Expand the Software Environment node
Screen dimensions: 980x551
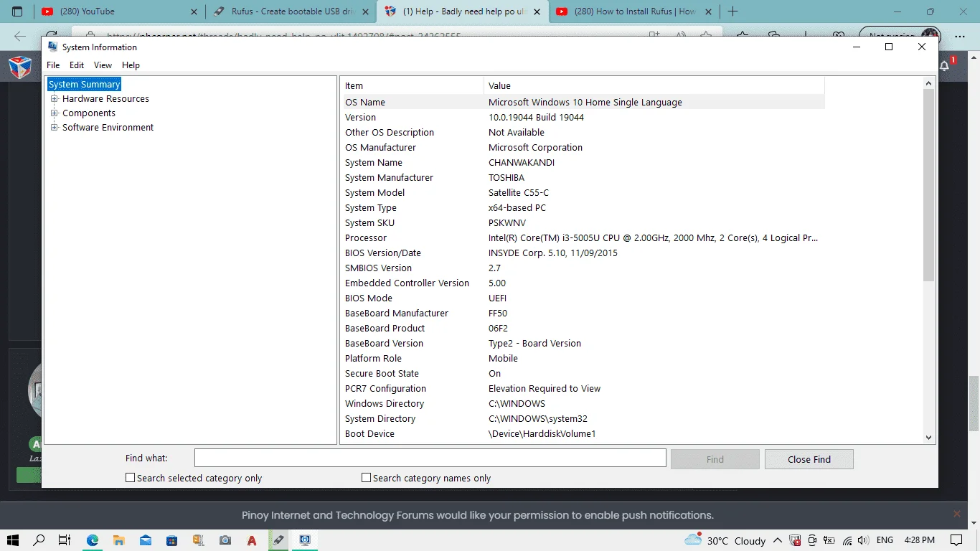click(x=54, y=128)
